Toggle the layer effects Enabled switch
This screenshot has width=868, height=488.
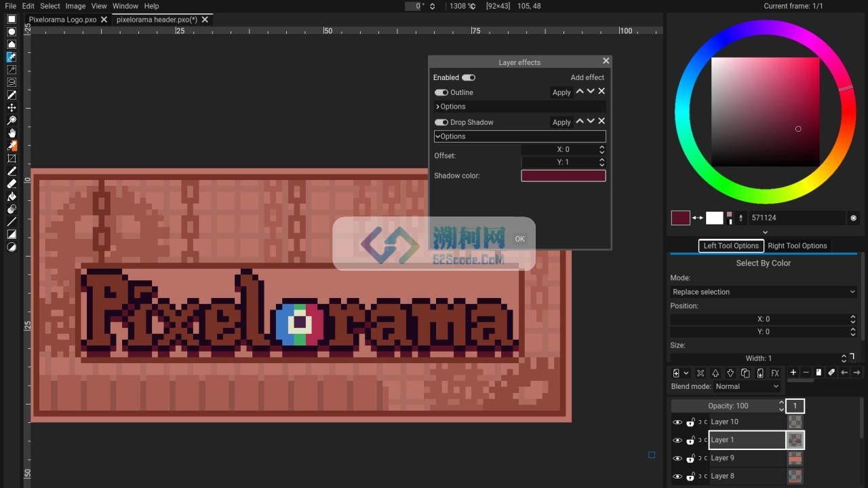pyautogui.click(x=469, y=77)
